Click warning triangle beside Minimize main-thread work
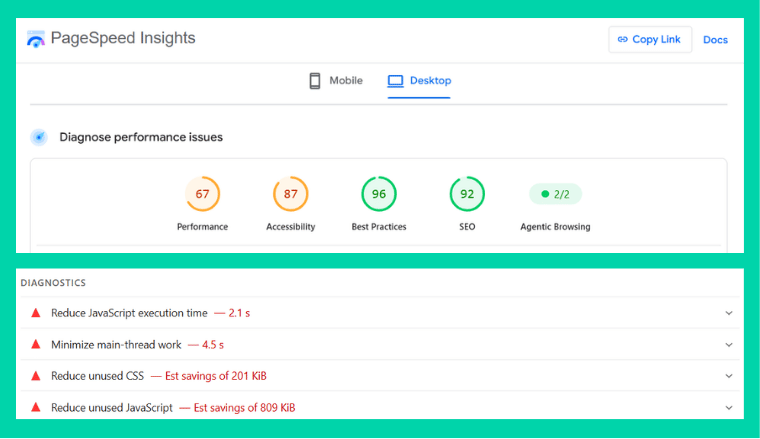Viewport: 760px width, 439px height. (36, 345)
